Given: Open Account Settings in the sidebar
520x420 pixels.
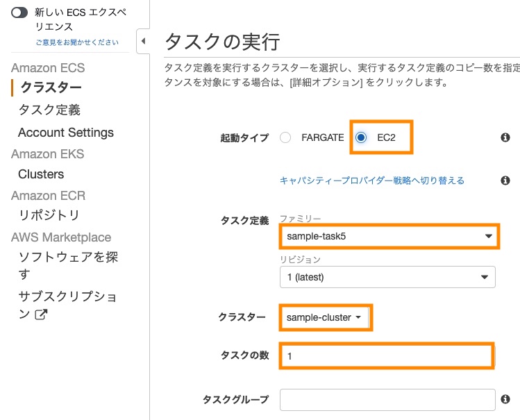Looking at the screenshot, I should (66, 133).
